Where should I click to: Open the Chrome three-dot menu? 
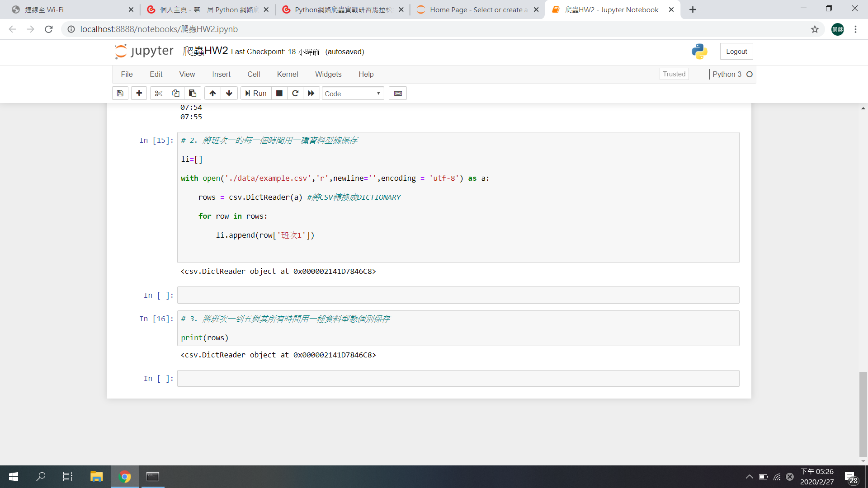855,29
